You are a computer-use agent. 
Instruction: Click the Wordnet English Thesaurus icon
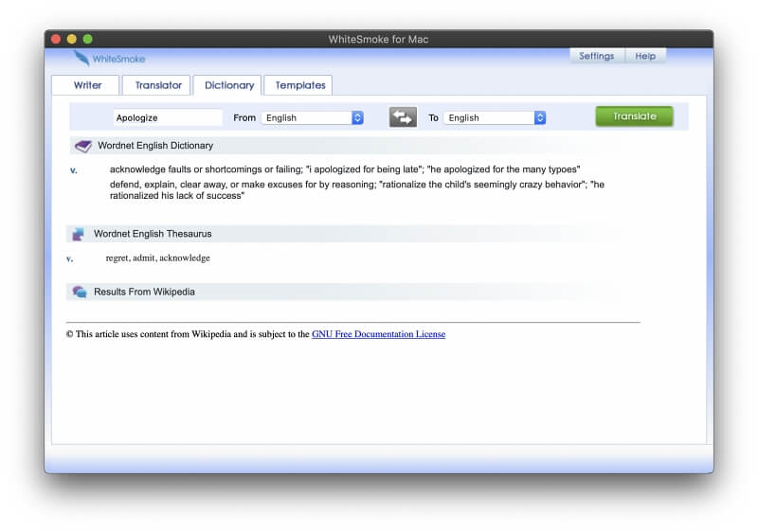79,234
